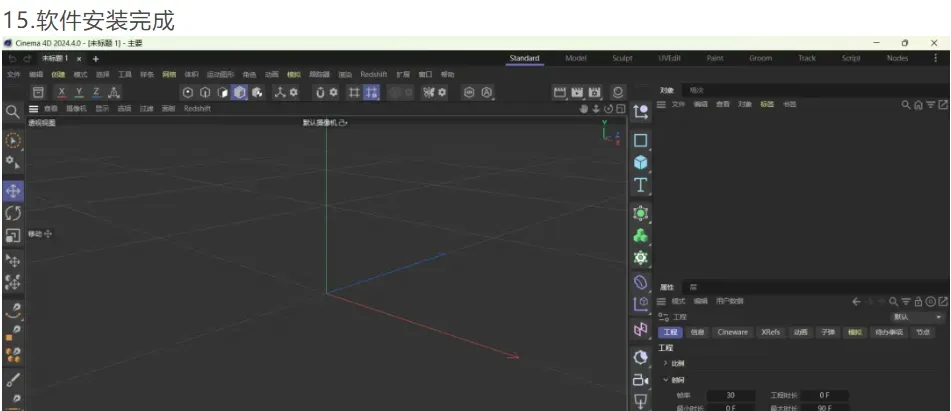This screenshot has height=411, width=951.
Task: Click the Object Manager home icon
Action: click(x=918, y=105)
